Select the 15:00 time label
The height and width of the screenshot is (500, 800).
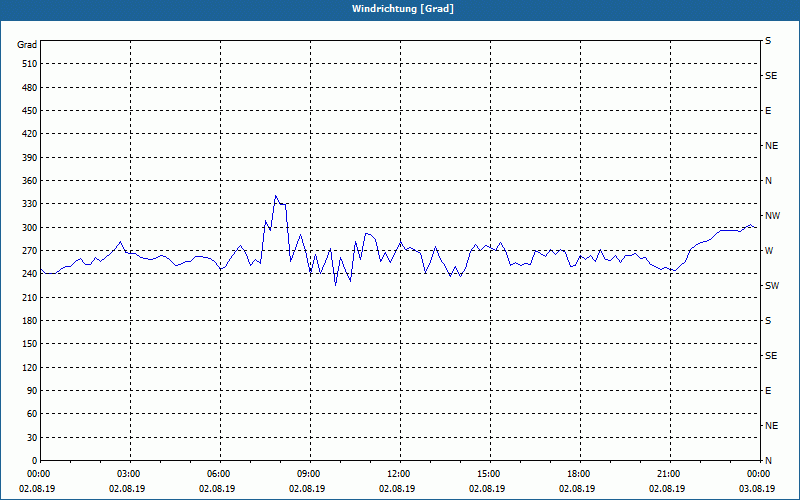(x=489, y=474)
